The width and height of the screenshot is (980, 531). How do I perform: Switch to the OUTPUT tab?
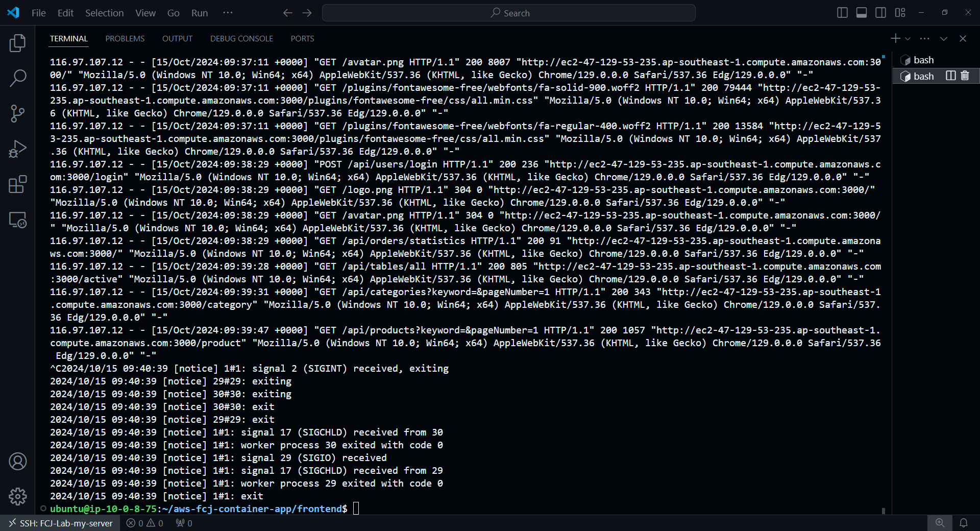click(x=177, y=39)
